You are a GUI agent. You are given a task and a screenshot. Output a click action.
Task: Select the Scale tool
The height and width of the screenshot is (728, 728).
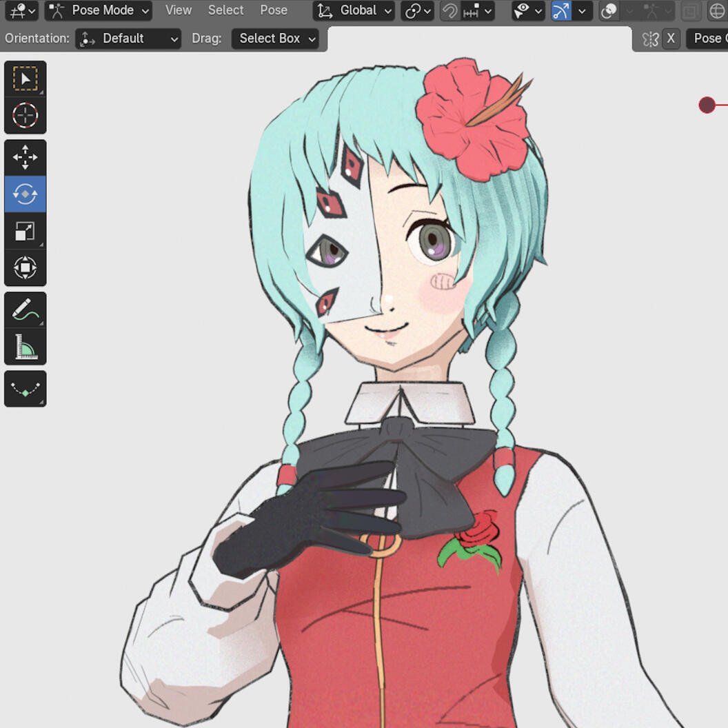(x=25, y=231)
